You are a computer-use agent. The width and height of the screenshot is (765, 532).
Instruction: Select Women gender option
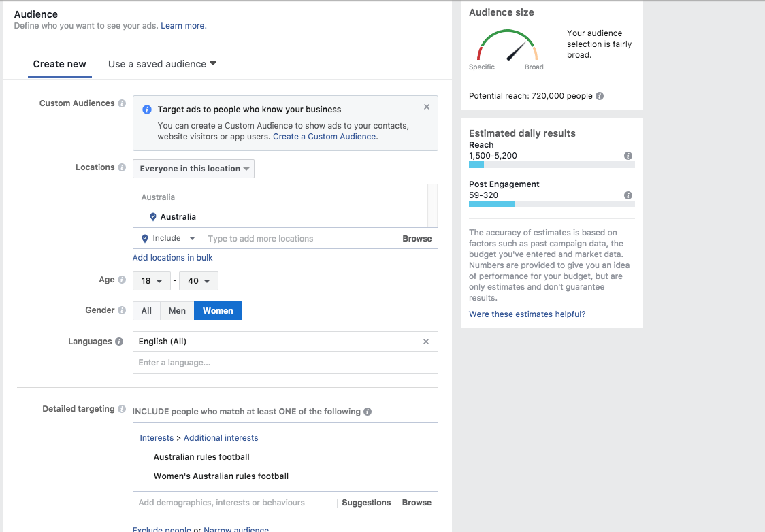click(218, 311)
